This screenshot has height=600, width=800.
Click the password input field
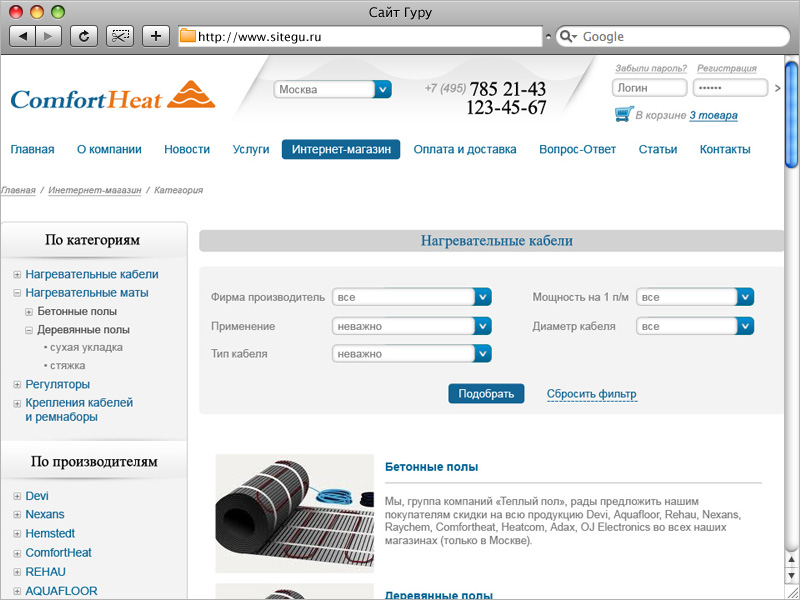pyautogui.click(x=730, y=88)
